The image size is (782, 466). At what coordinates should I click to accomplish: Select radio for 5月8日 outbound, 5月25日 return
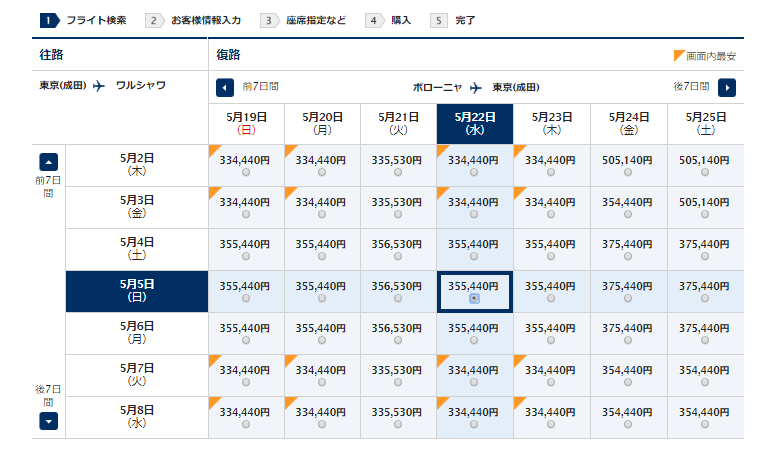coord(705,424)
